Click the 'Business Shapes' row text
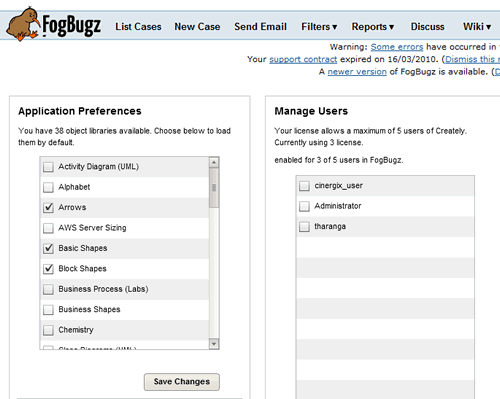The height and width of the screenshot is (399, 500). click(89, 310)
